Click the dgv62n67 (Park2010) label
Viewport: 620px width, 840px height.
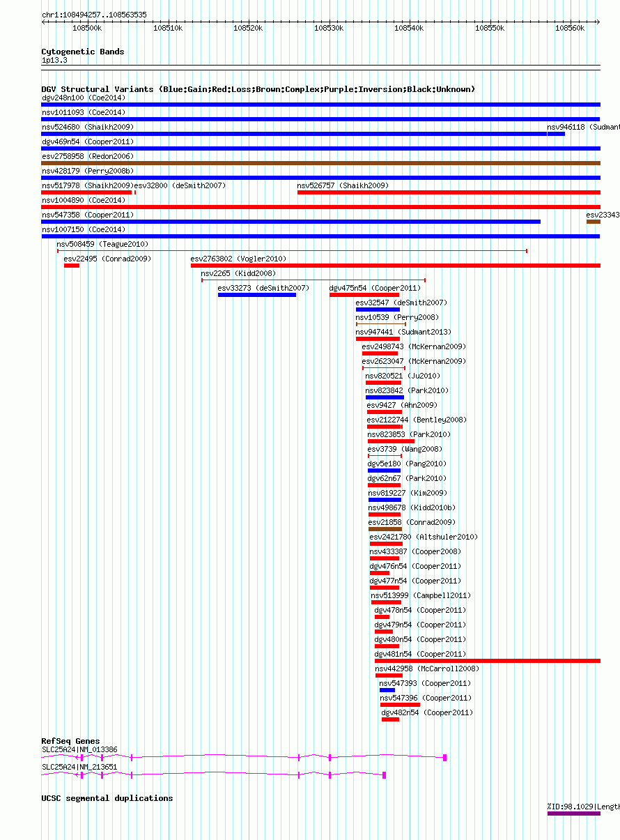[x=407, y=478]
